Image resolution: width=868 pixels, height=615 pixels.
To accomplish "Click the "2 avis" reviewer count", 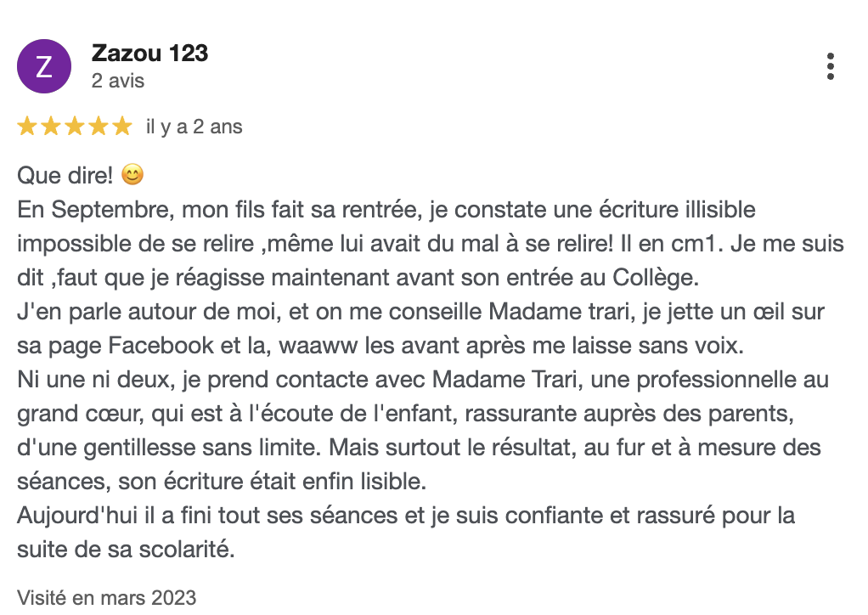I will [118, 82].
